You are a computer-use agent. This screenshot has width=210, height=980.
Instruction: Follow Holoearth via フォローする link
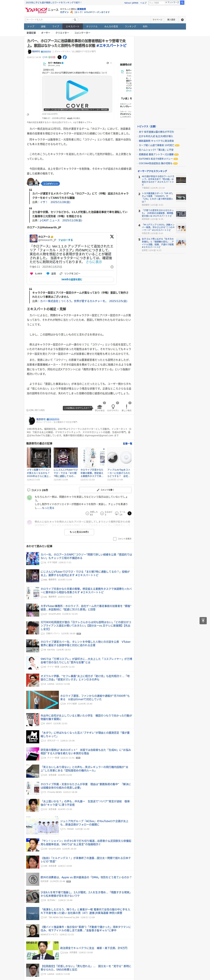point(66,240)
